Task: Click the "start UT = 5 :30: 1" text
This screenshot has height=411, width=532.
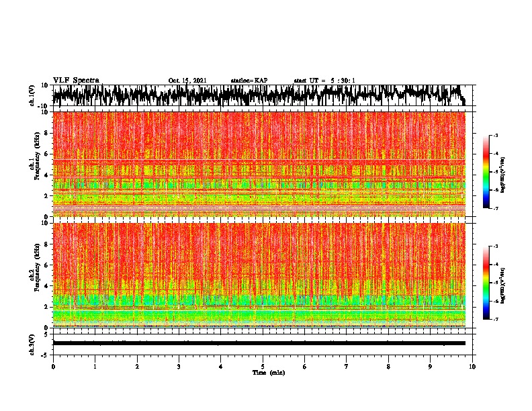Action: (324, 81)
